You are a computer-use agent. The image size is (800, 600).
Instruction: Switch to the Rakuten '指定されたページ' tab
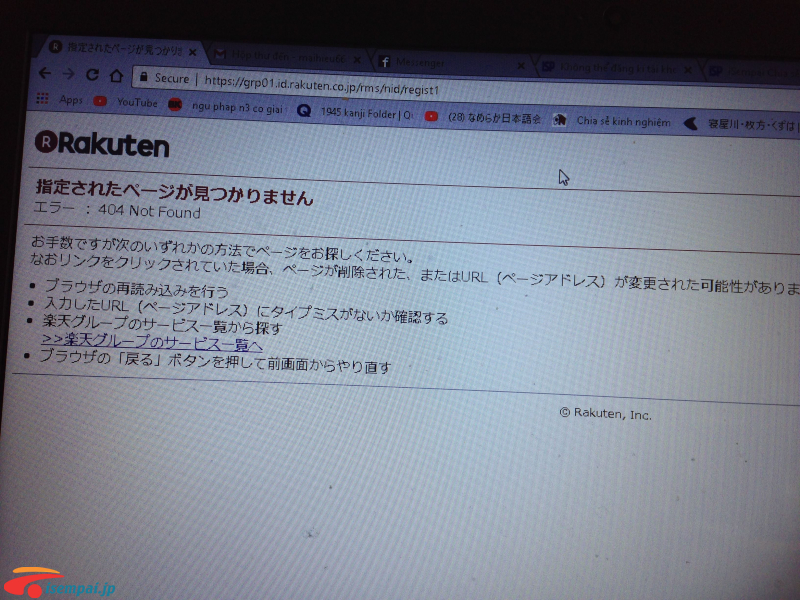(x=121, y=49)
